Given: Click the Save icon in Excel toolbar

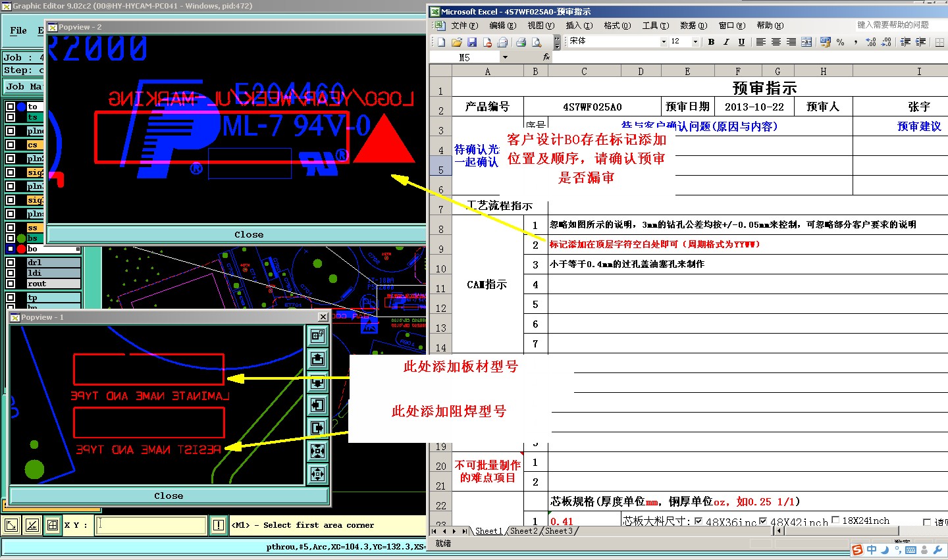Looking at the screenshot, I should pos(472,42).
